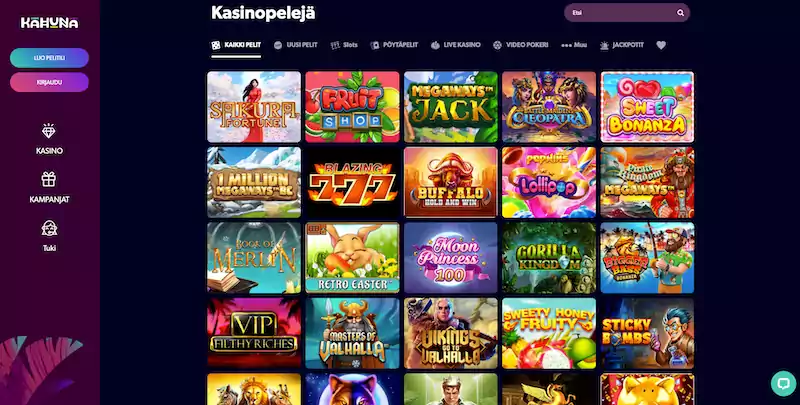The height and width of the screenshot is (405, 800).
Task: Select the Pöytäpelit tab
Action: 394,45
